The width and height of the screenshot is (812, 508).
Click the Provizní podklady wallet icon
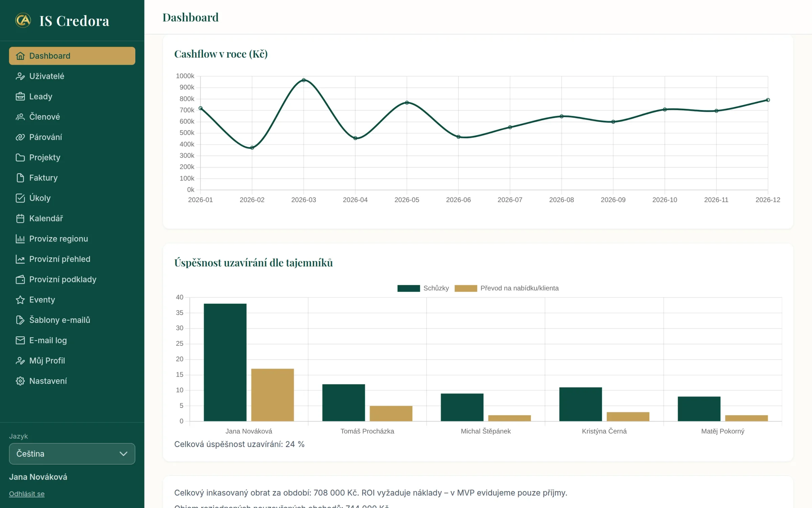coord(20,279)
